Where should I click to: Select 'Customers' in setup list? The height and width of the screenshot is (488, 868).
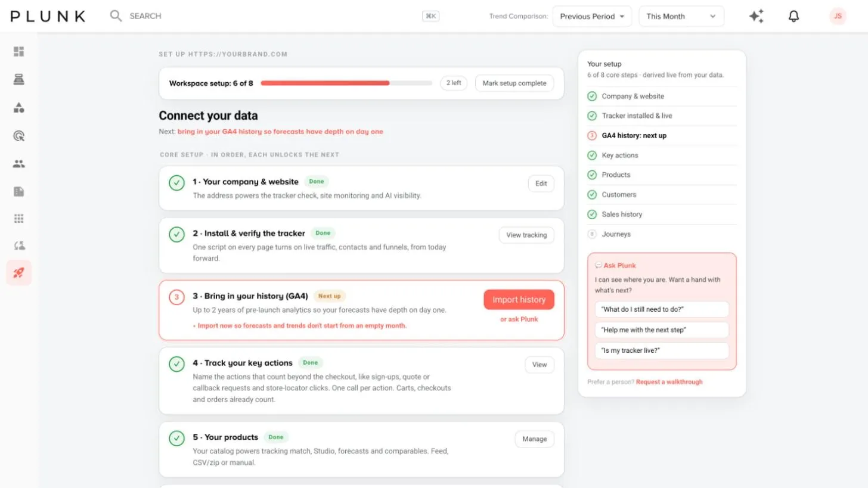click(662, 194)
